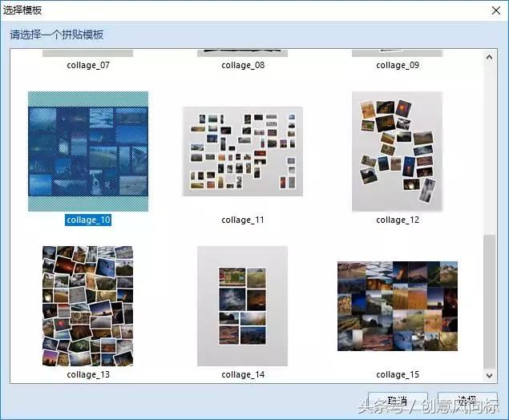Click the collage_13 text label
509x420 pixels.
click(x=88, y=374)
